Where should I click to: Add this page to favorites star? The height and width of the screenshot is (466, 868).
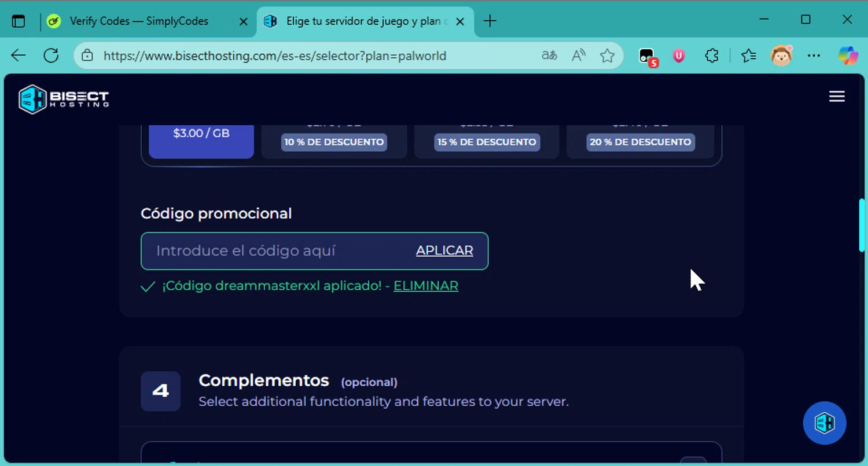point(607,56)
